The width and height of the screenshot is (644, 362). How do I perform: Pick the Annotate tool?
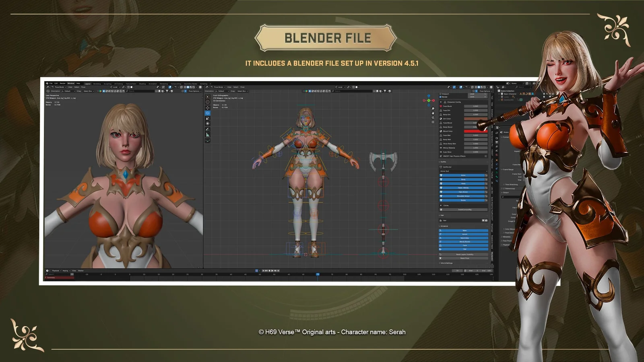[x=208, y=130]
